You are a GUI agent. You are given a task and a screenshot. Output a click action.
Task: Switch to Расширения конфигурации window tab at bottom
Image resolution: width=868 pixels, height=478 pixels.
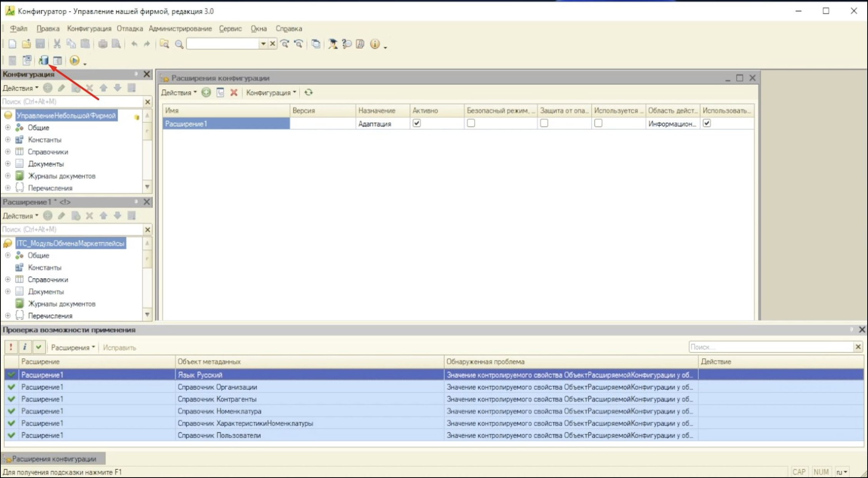(x=53, y=459)
